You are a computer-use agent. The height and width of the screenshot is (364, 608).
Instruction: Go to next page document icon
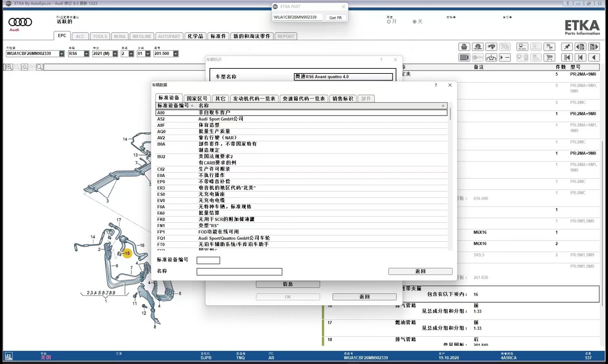[x=594, y=47]
